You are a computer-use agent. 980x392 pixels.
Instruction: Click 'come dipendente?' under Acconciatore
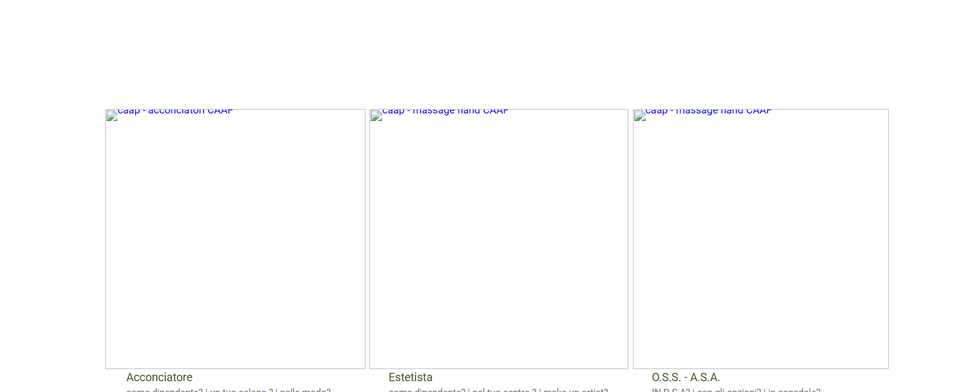[x=165, y=390]
